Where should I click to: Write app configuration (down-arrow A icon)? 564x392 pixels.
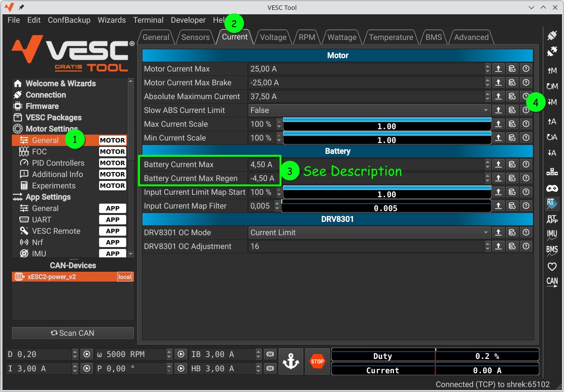tap(552, 153)
